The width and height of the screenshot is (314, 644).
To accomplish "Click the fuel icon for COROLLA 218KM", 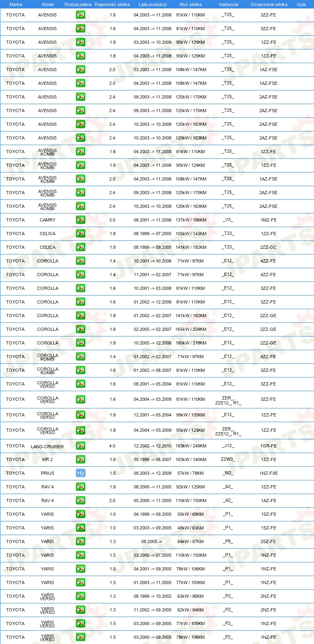I will click(81, 343).
